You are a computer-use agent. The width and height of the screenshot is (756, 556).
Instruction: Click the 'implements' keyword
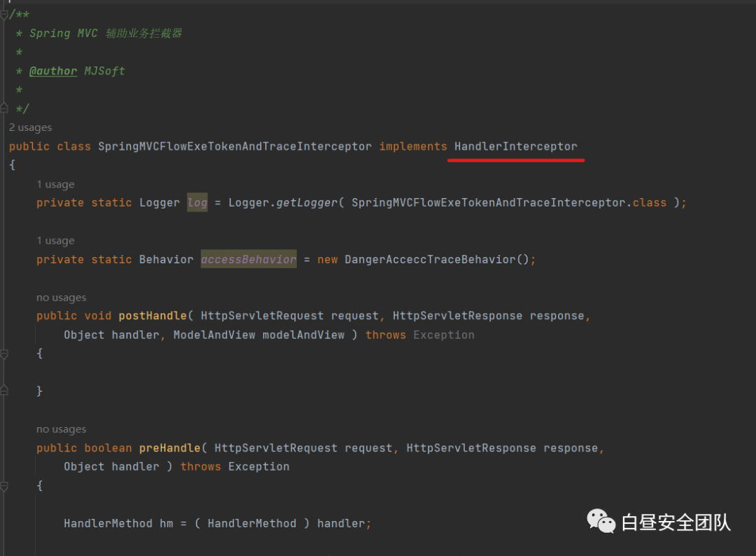pos(413,146)
